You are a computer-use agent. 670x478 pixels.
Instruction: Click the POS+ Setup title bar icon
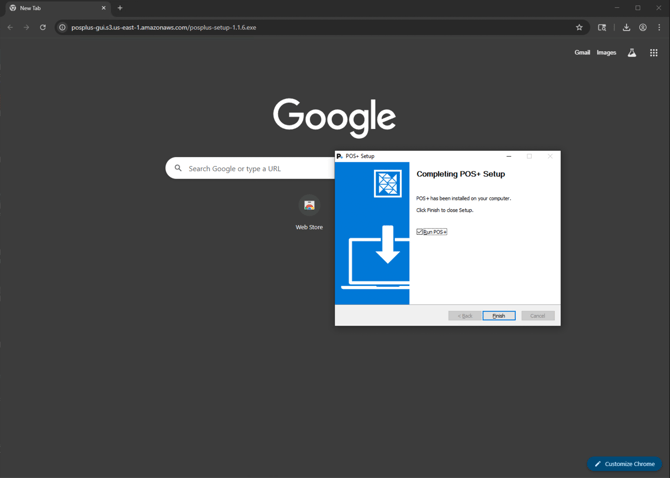[340, 156]
